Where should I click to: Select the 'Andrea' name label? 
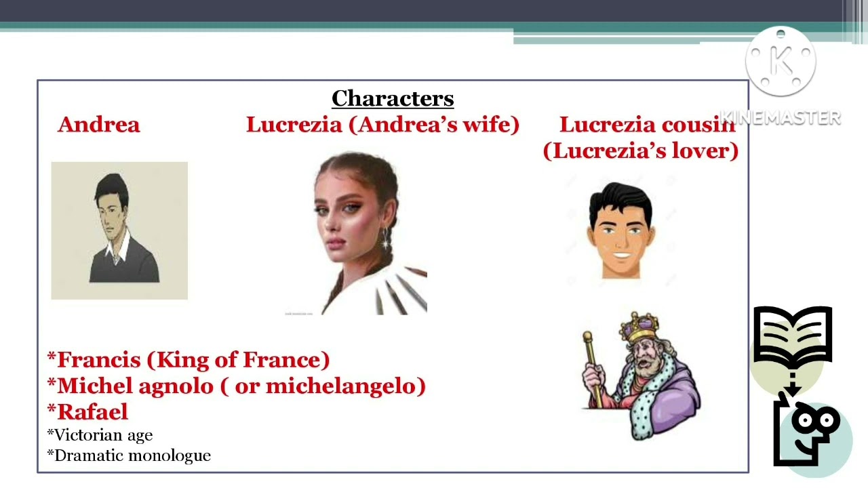click(99, 125)
